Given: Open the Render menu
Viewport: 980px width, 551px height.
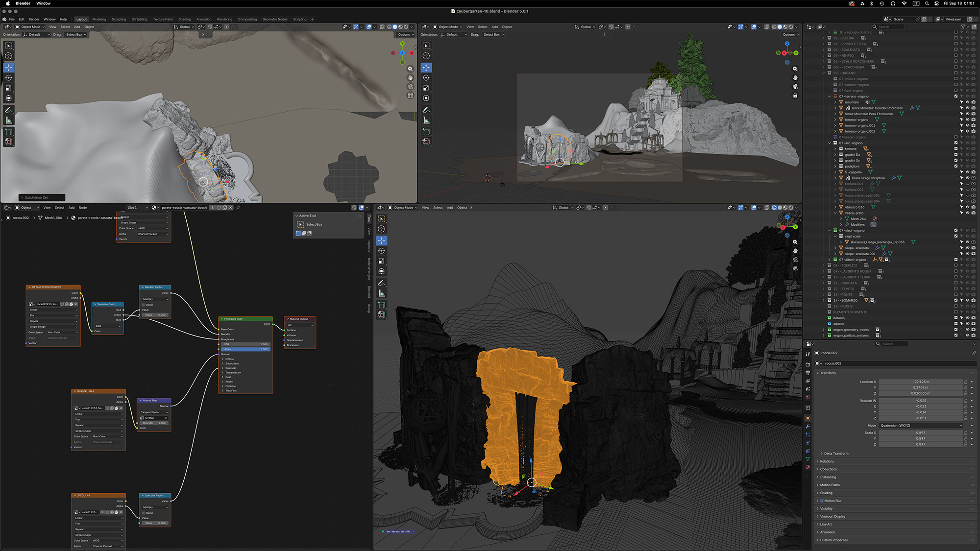Looking at the screenshot, I should tap(34, 19).
